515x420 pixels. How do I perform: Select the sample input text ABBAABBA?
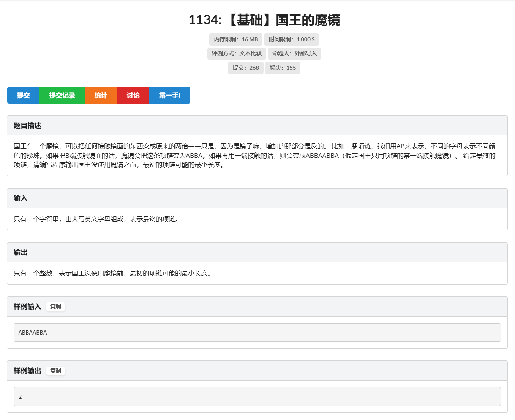[32, 332]
